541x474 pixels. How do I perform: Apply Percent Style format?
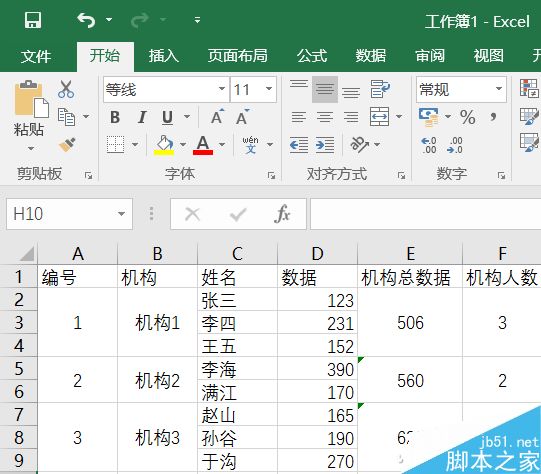pos(468,117)
